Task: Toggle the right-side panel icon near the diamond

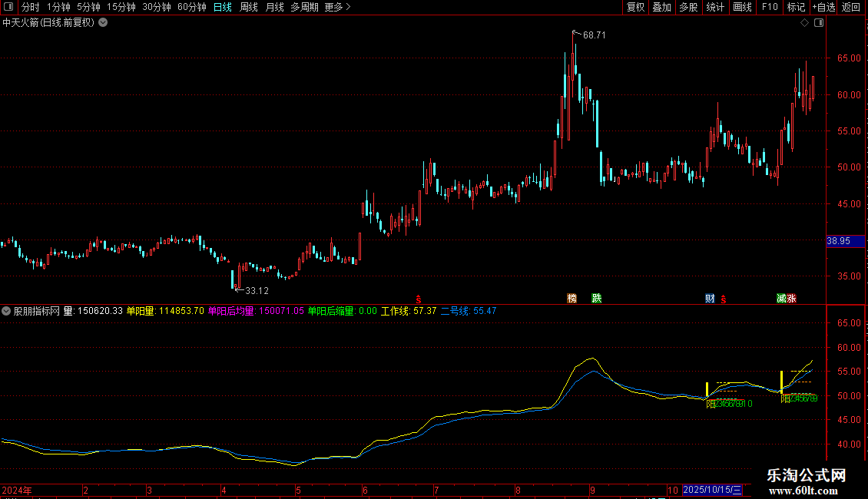Action: pos(819,23)
